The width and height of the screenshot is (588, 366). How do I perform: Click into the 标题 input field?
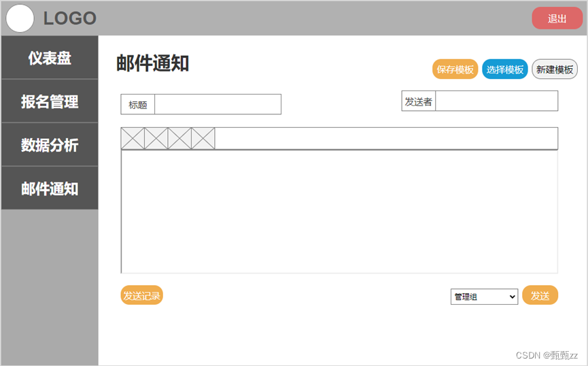tap(218, 104)
